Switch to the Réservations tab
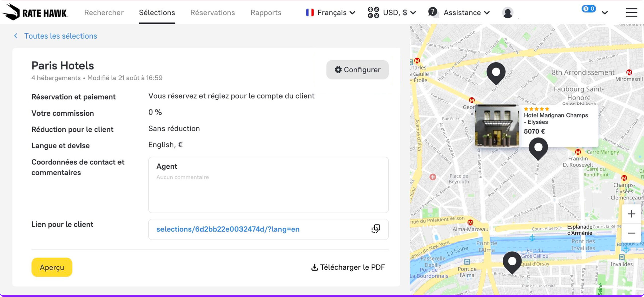This screenshot has height=297, width=644. point(213,13)
